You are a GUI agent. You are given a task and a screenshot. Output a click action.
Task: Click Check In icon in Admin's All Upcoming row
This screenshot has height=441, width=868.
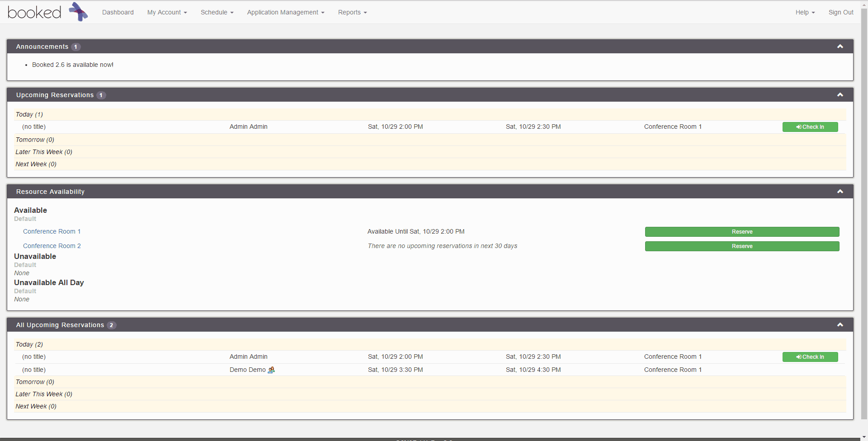pos(798,357)
